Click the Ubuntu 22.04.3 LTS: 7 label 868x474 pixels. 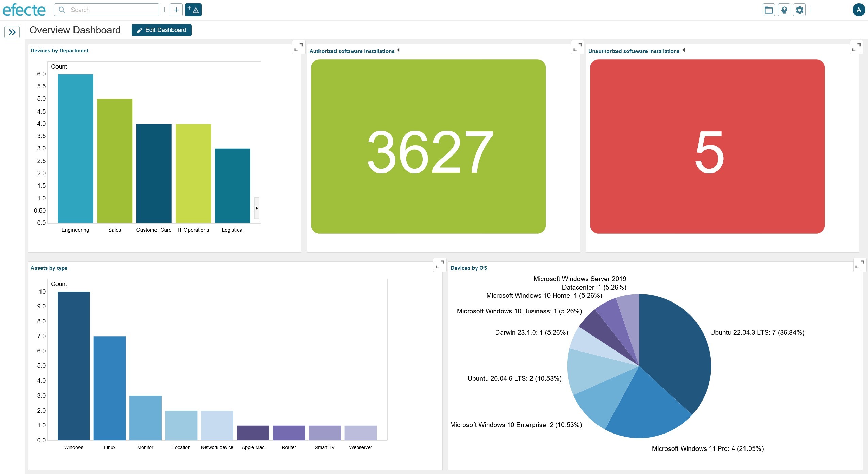point(757,332)
